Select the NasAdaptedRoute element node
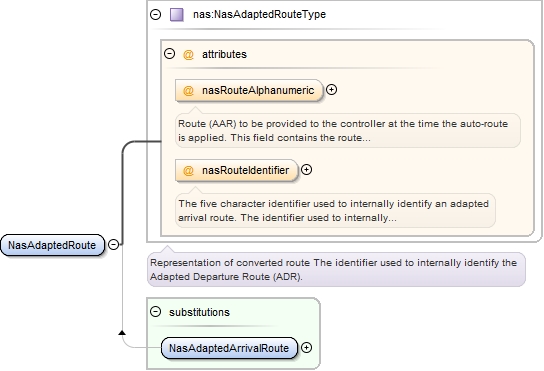Viewport: 544px width, 371px height. 52,245
